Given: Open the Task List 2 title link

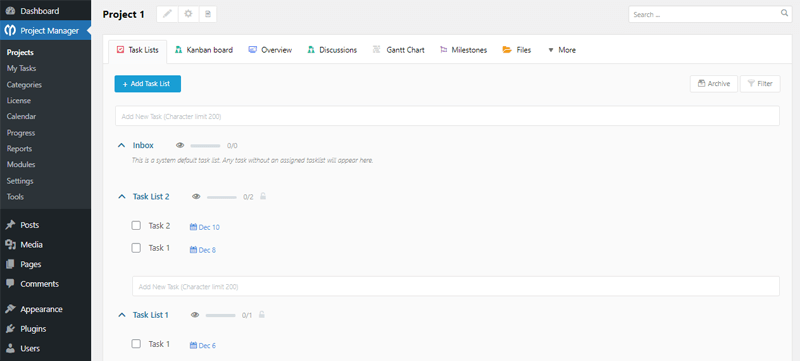Looking at the screenshot, I should (151, 196).
